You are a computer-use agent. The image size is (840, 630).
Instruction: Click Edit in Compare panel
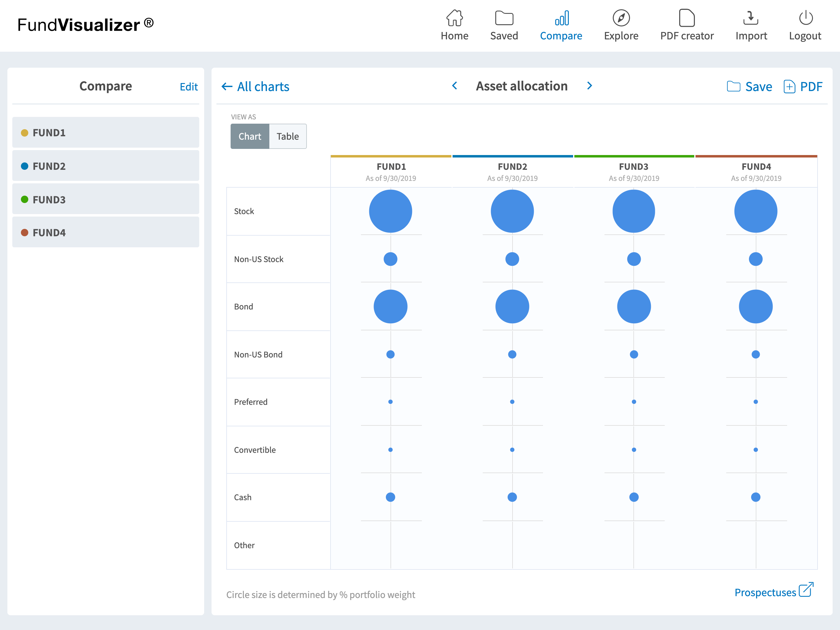[188, 87]
